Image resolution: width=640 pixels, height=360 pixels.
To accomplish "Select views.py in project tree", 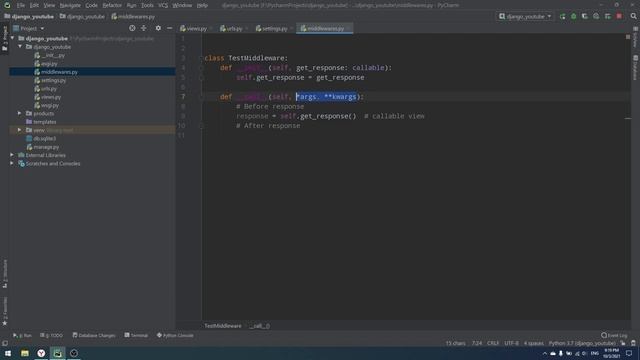I will (x=47, y=97).
